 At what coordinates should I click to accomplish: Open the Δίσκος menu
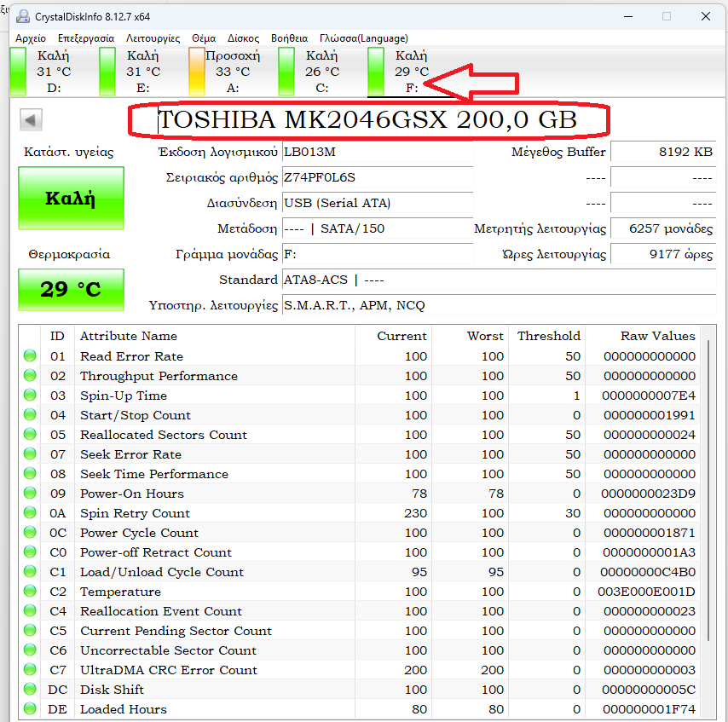coord(243,38)
